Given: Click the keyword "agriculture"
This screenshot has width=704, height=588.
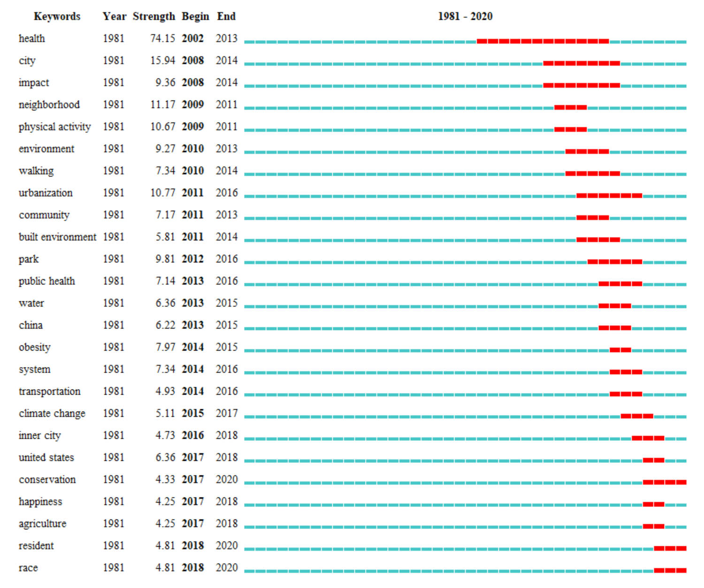Looking at the screenshot, I should tap(43, 524).
